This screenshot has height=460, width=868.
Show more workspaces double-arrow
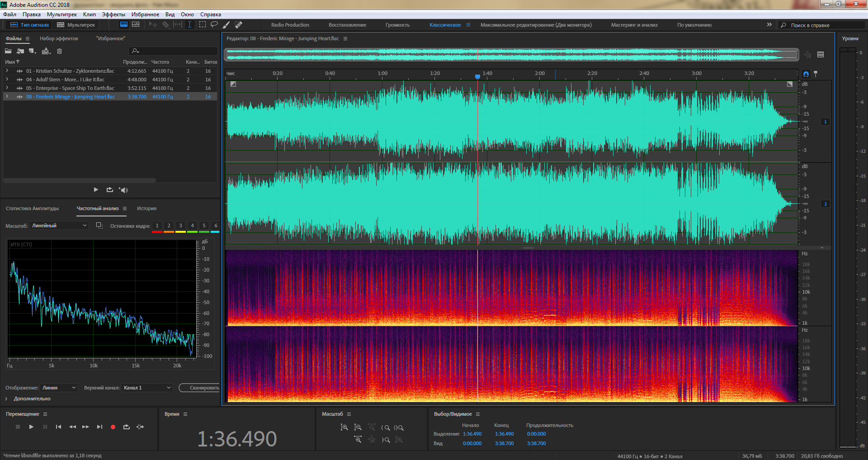pos(769,24)
